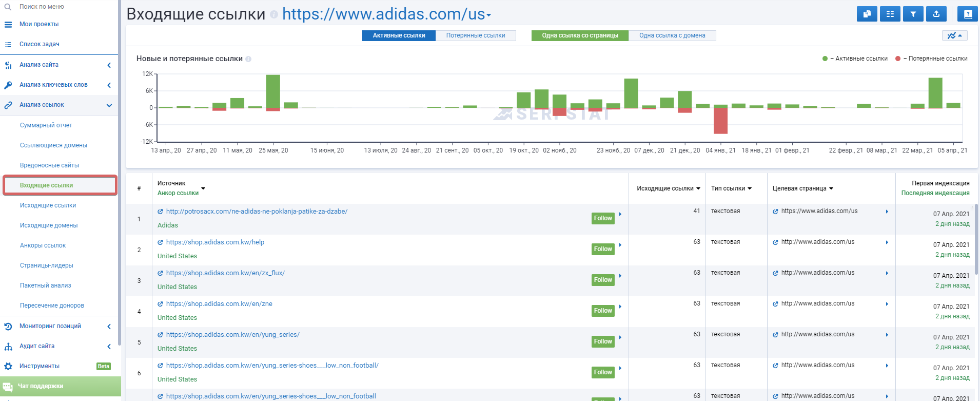980x401 pixels.
Task: Click info icon next to Новые и потерянные ссылки
Action: coord(248,59)
